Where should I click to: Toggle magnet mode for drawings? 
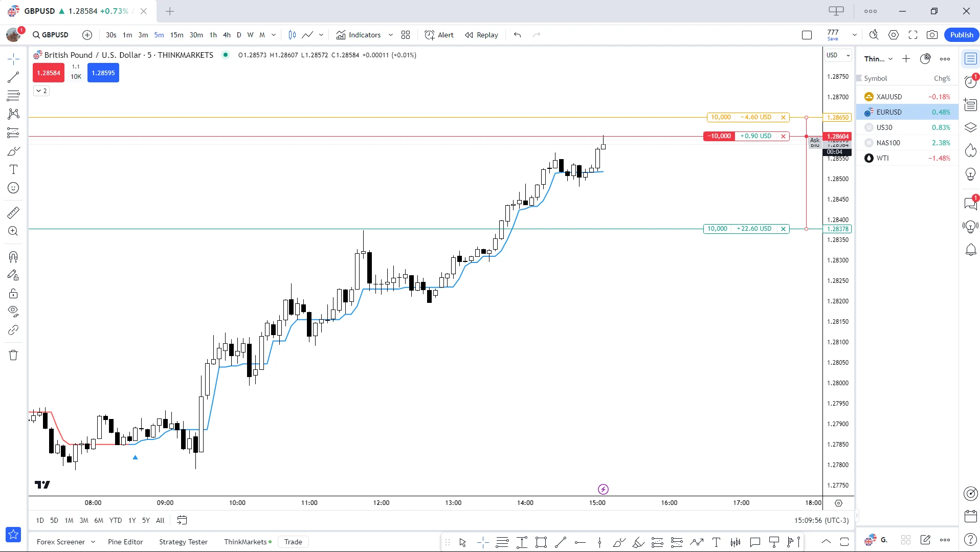(x=13, y=256)
